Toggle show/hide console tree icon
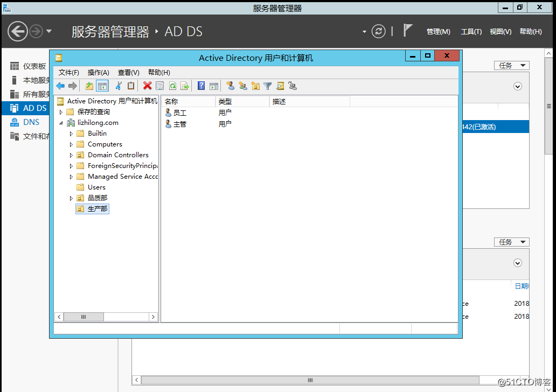This screenshot has width=556, height=392. 102,86
